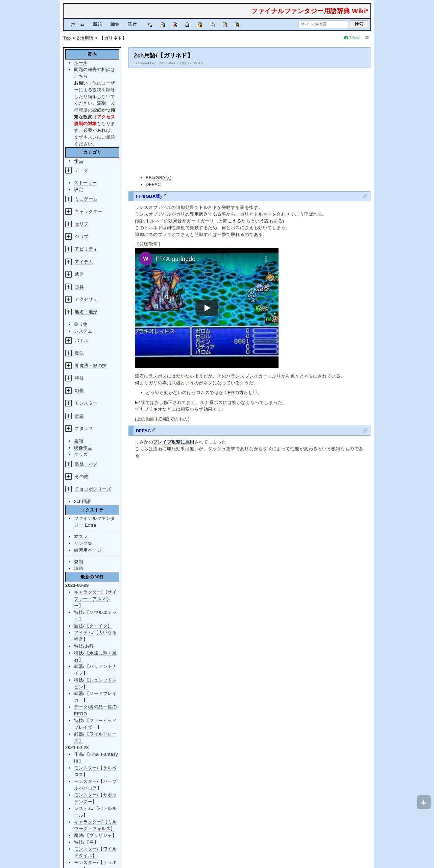Open recent entry 特技/あ行
434x868 pixels.
(84, 646)
